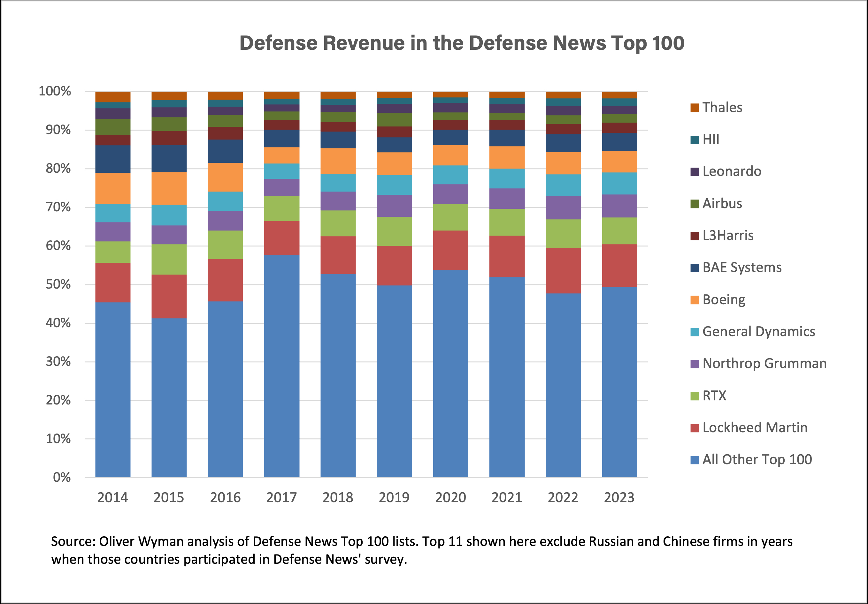This screenshot has height=604, width=868.
Task: Click the 40% y-axis label
Action: (x=58, y=323)
